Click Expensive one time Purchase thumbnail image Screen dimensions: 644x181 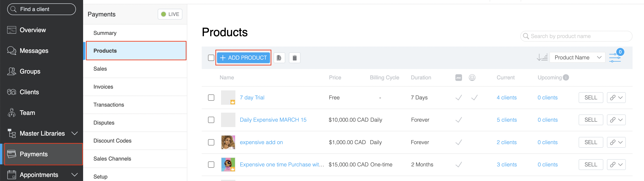coord(228,165)
